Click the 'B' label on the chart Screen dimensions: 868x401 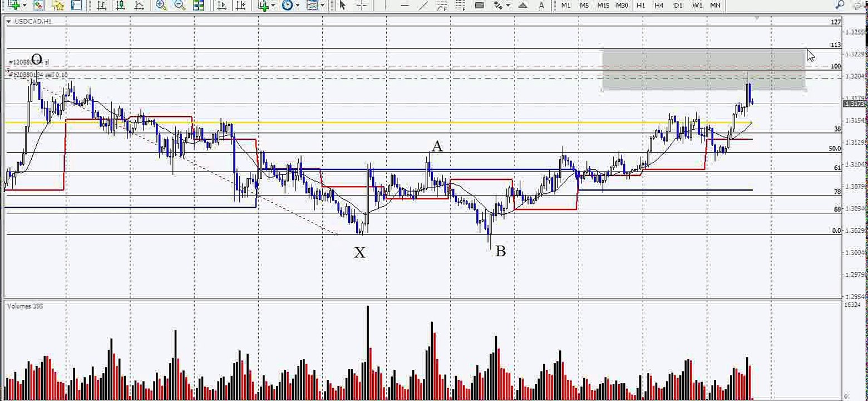[x=500, y=252]
